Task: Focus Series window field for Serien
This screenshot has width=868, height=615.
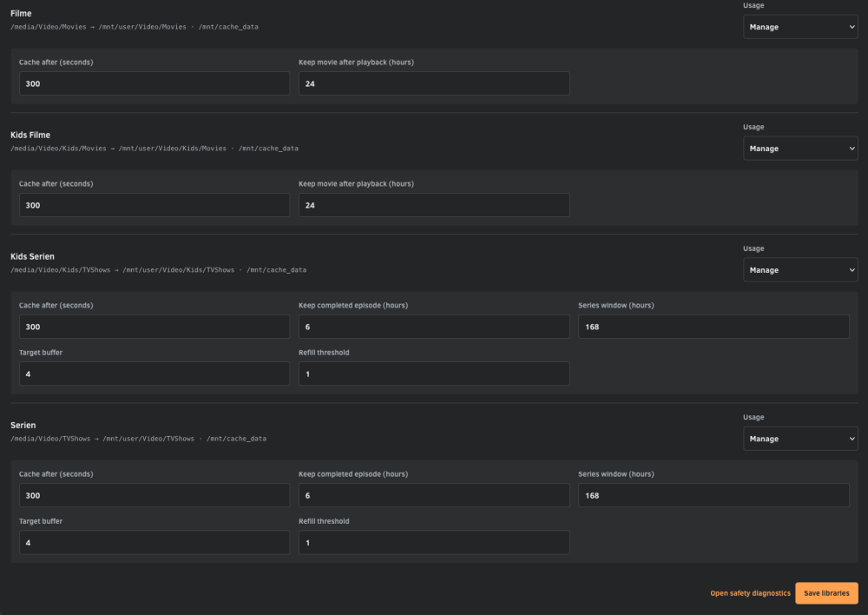Action: click(713, 495)
